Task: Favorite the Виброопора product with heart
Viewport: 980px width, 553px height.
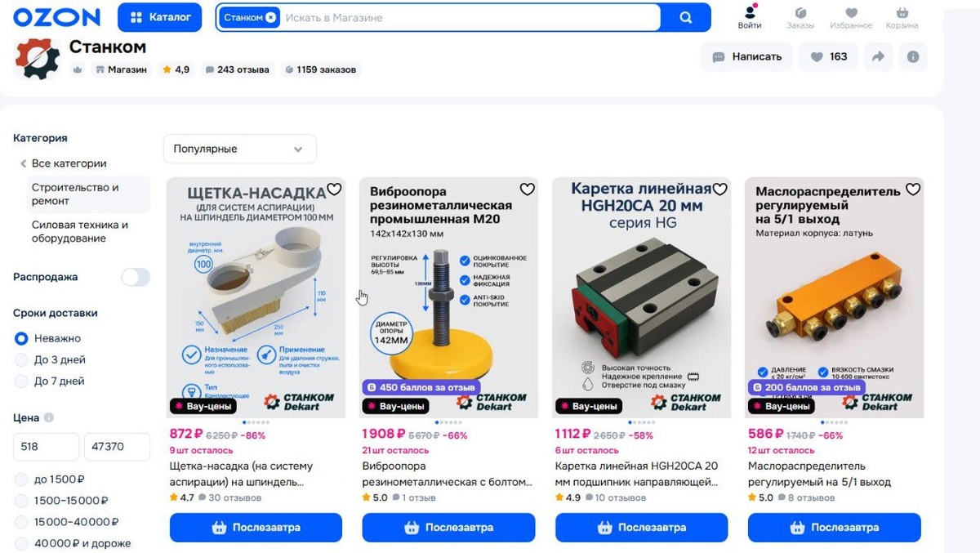Action: coord(528,190)
